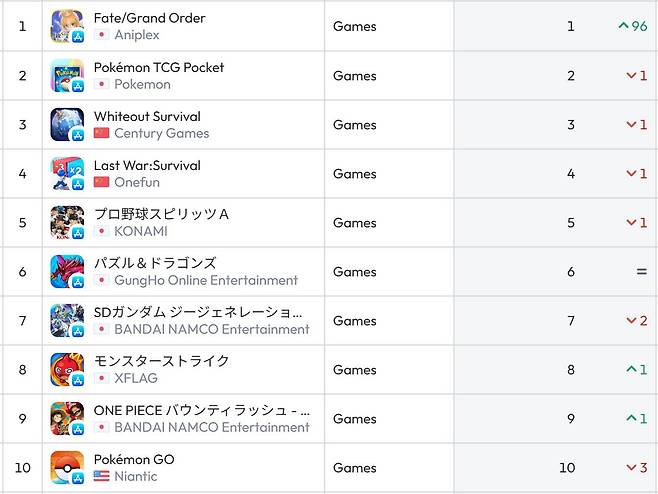Open publisher XFLAG link
This screenshot has height=494, width=658.
point(135,378)
